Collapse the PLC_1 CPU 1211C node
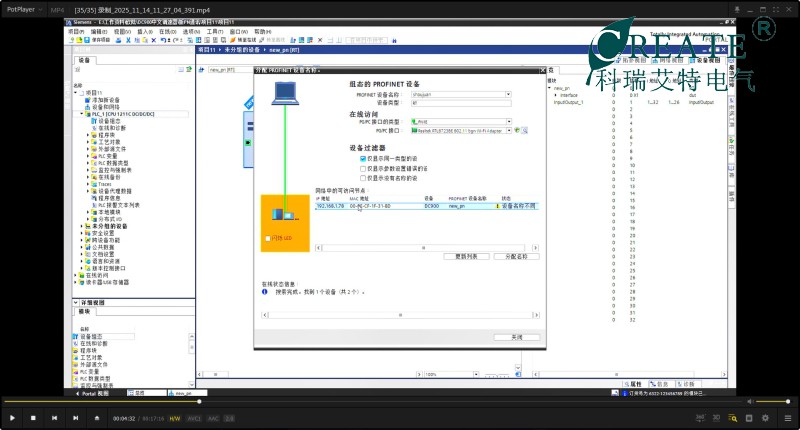 point(82,114)
